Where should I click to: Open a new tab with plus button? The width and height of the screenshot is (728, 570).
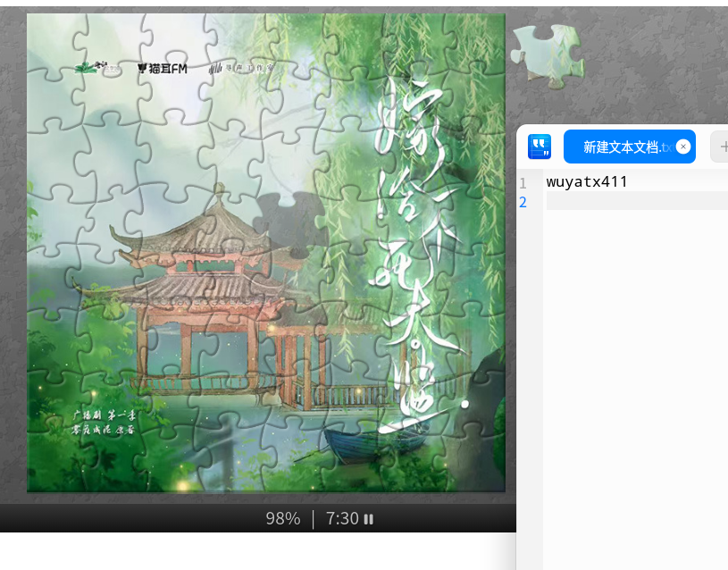click(722, 147)
